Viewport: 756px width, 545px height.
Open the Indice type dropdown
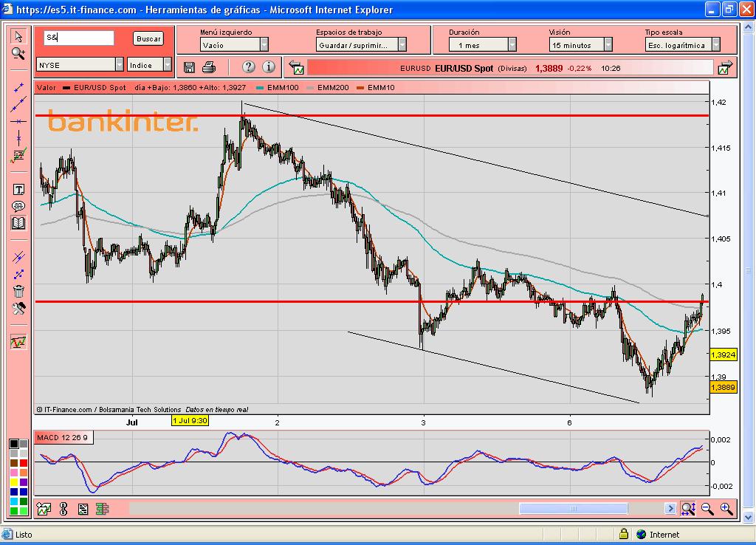[x=149, y=65]
